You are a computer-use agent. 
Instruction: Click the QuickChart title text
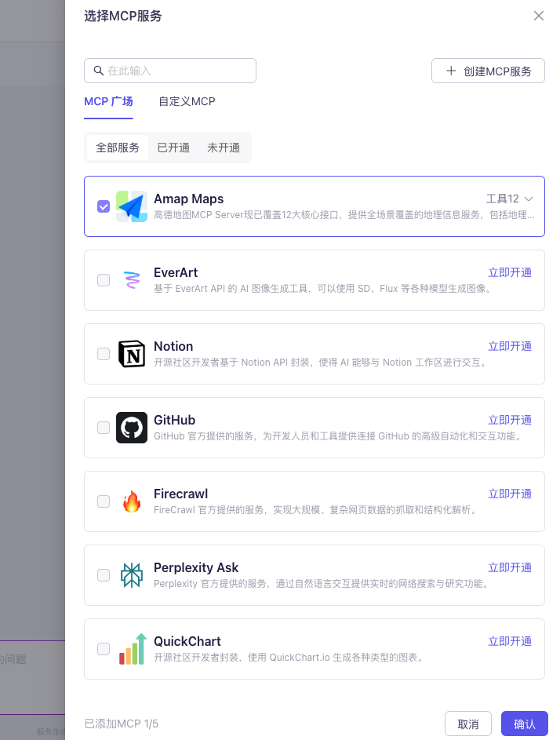187,641
